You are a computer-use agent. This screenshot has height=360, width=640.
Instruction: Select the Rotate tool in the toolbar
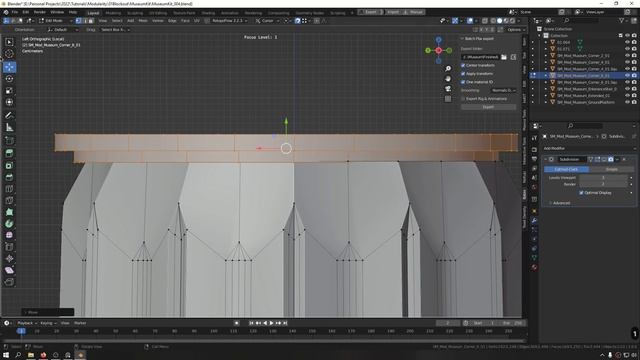pos(9,78)
